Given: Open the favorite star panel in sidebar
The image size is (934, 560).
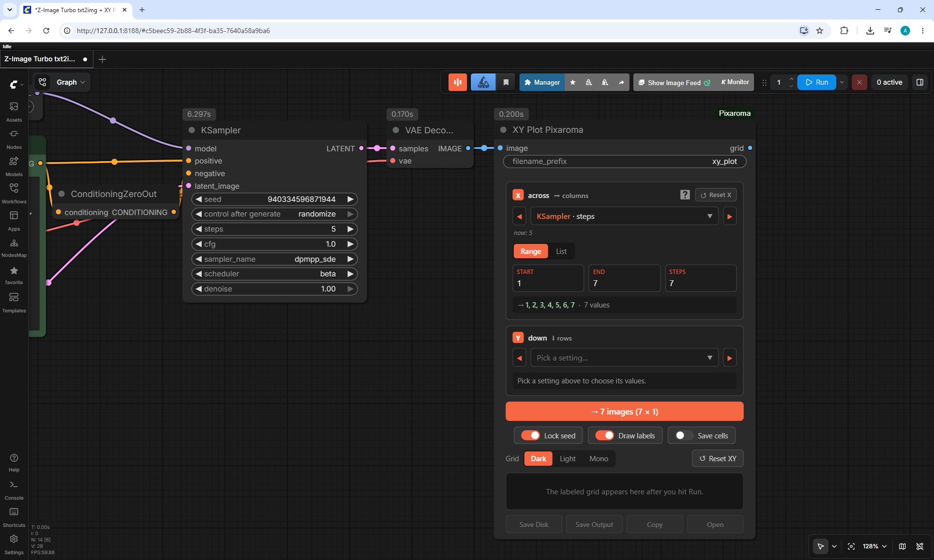Looking at the screenshot, I should tap(14, 275).
